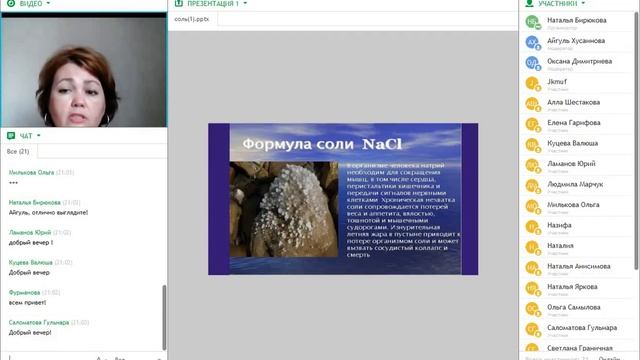Image resolution: width=640 pixels, height=360 pixels.
Task: Click avatar of Наталья Яркова
Action: [532, 288]
